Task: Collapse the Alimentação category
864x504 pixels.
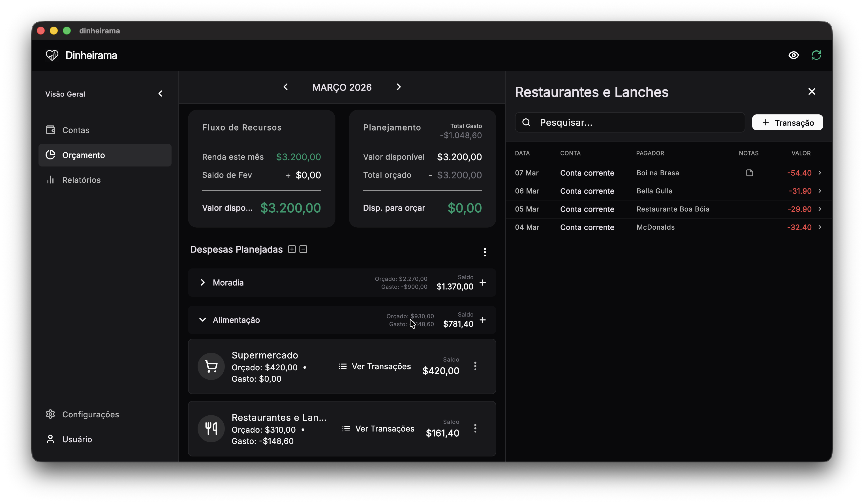Action: [203, 320]
